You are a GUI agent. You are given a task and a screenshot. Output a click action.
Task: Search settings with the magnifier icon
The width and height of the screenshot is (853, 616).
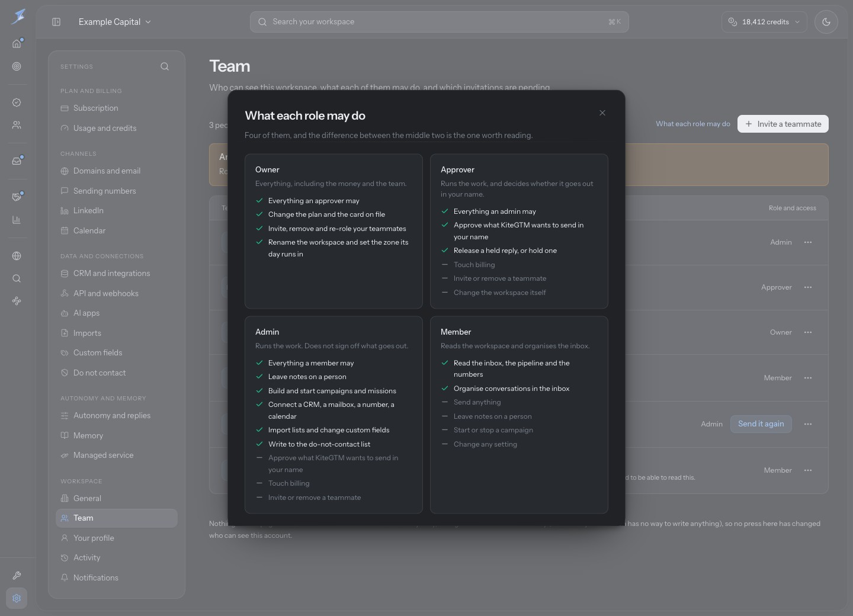[165, 66]
